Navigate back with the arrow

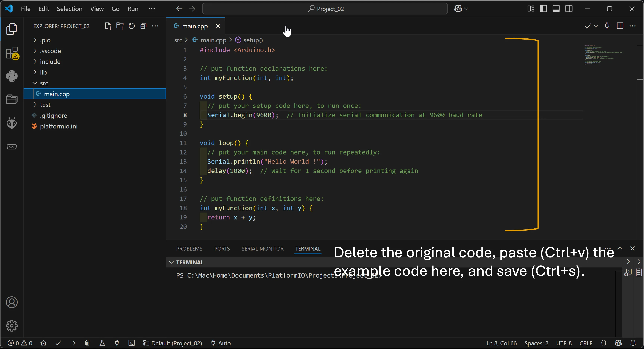(x=179, y=9)
